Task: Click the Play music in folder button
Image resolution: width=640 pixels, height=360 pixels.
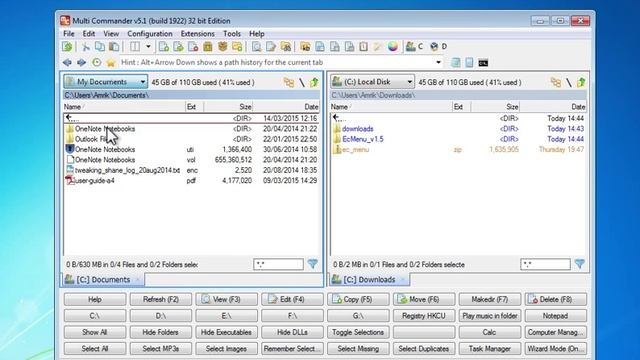Action: coord(490,316)
